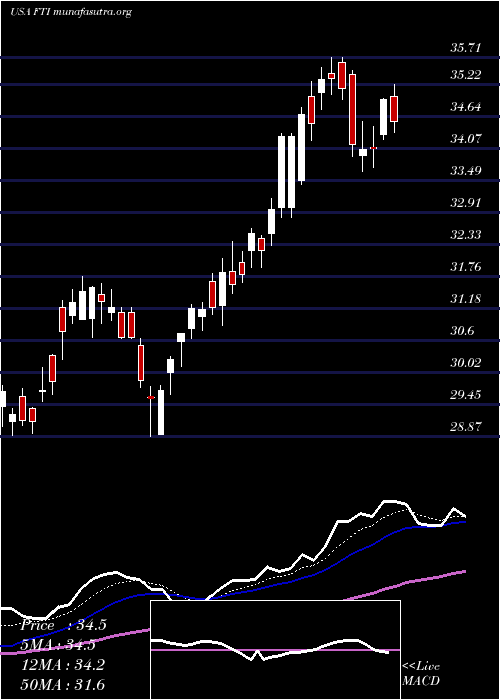Click the 35.71 price level label
Image resolution: width=500 pixels, height=700 pixels.
point(466,48)
